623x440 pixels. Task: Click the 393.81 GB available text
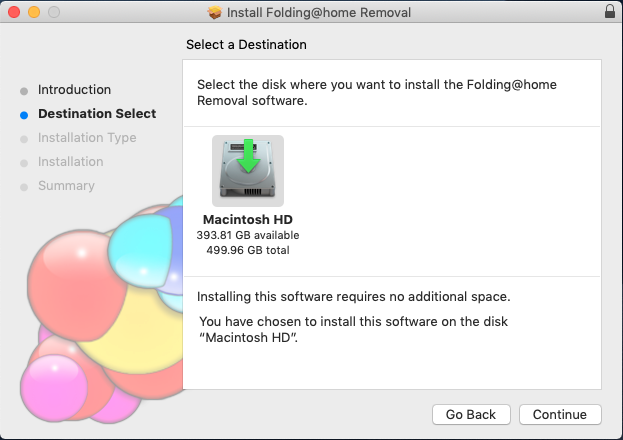(x=248, y=235)
